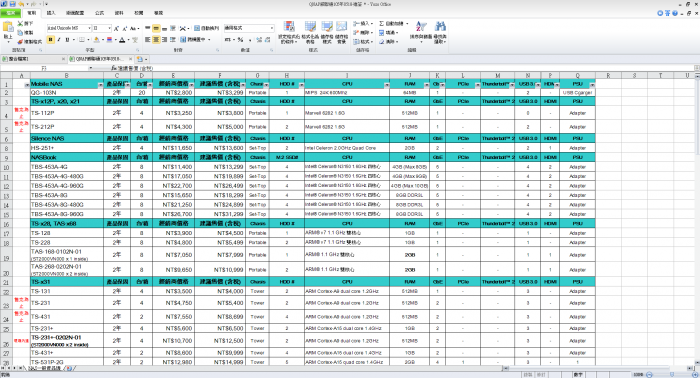Click the blue Help question mark icon
The height and width of the screenshot is (378, 700).
675,13
